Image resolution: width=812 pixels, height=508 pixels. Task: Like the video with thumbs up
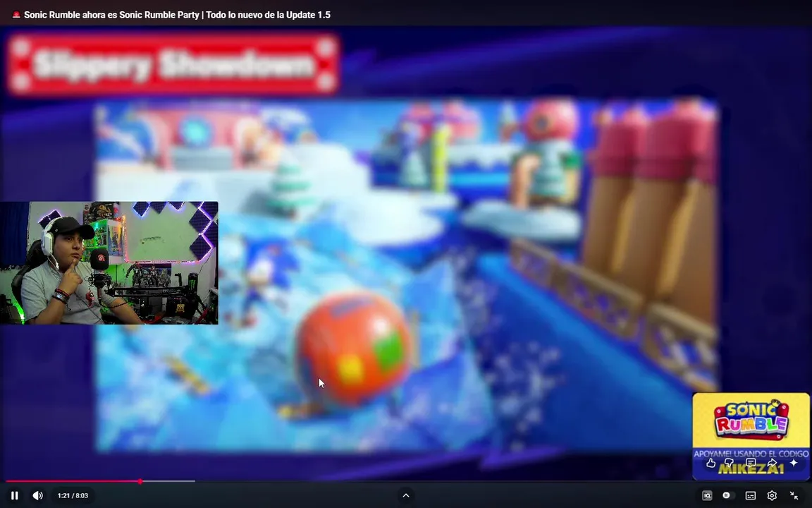(710, 463)
